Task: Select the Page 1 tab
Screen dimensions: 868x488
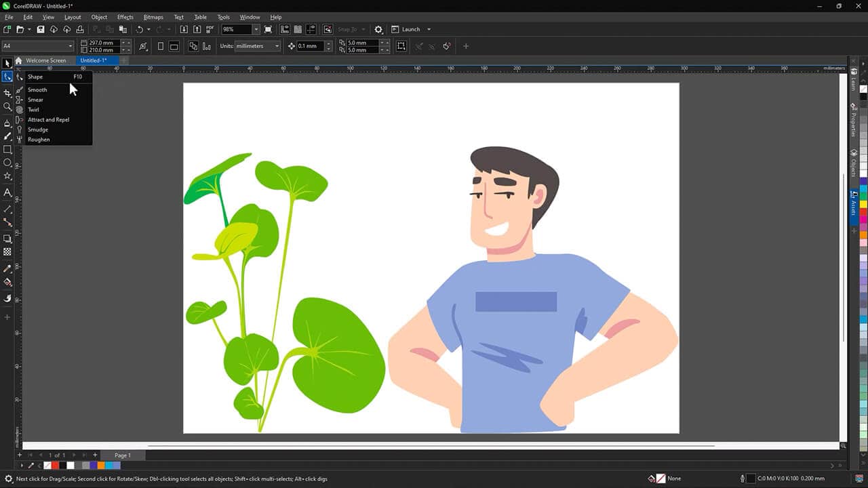Action: point(122,455)
